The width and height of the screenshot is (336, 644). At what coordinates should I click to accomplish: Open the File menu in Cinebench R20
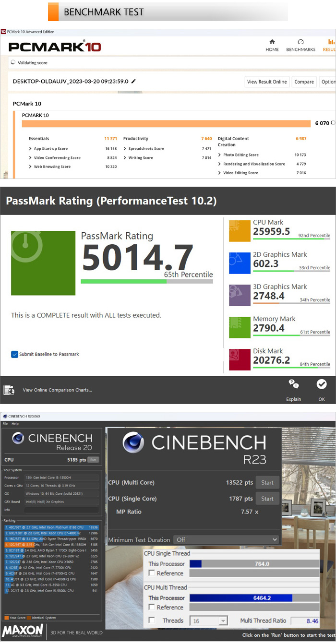5,424
